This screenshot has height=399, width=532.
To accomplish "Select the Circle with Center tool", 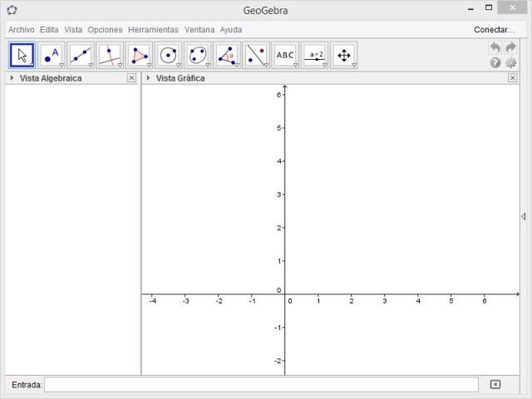I will [168, 56].
